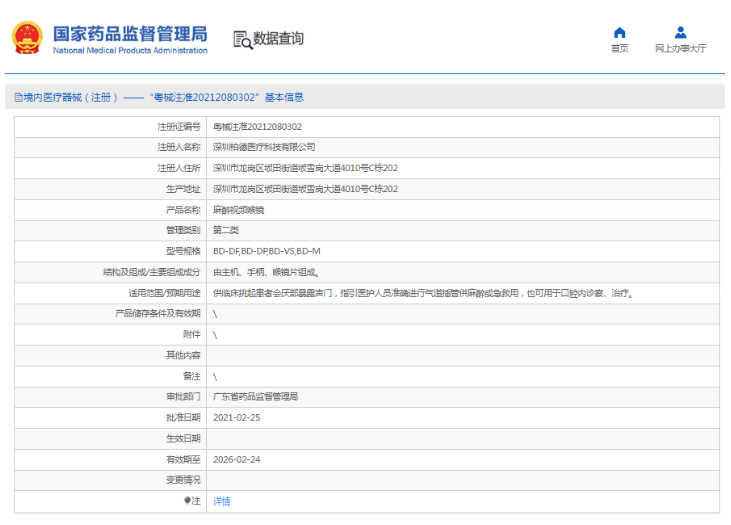Click the 其他内容 label
This screenshot has width=731, height=525.
[x=183, y=355]
